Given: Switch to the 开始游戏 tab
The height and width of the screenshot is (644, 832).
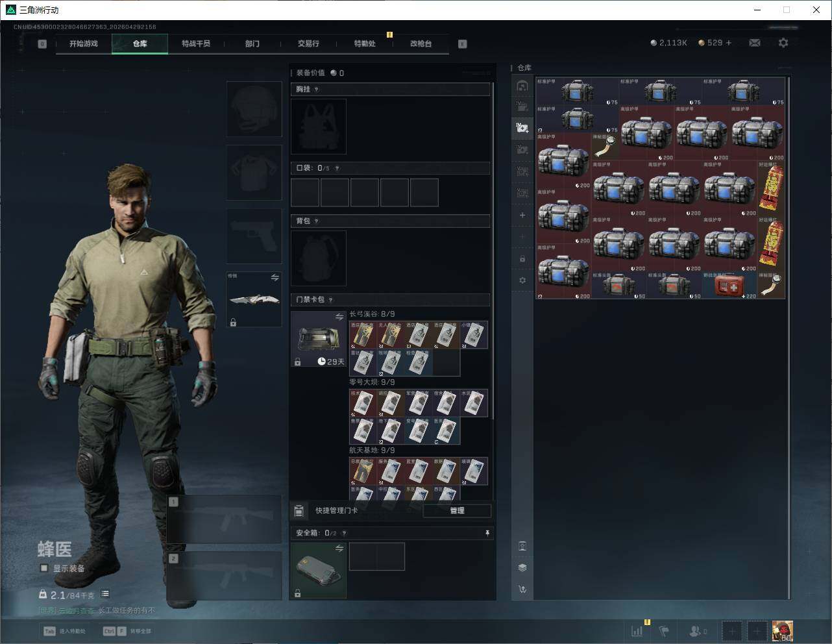Looking at the screenshot, I should [84, 43].
